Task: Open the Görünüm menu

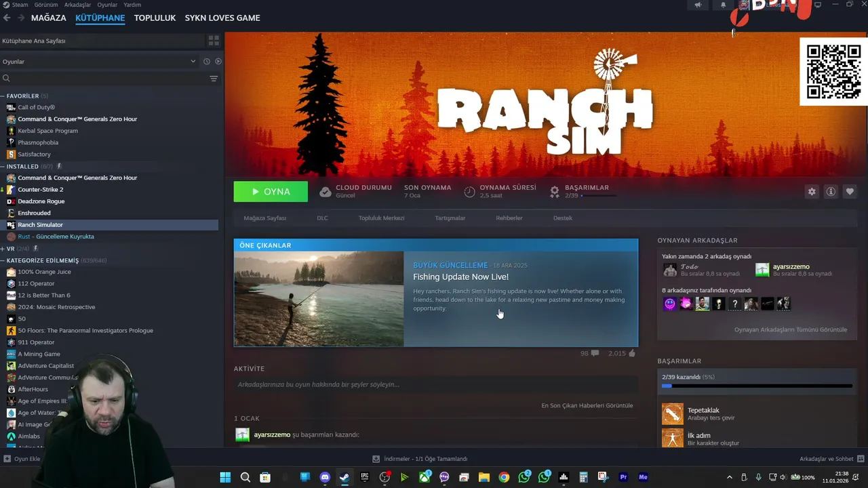Action: 46,5
